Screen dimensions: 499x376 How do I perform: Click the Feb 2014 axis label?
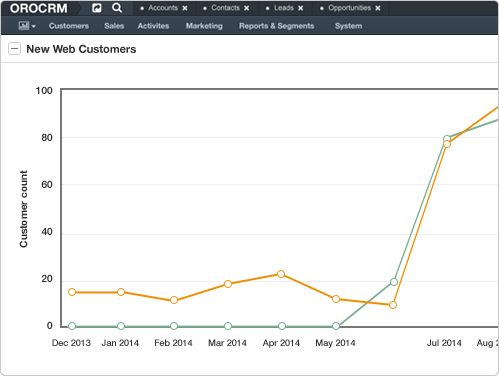(x=173, y=343)
